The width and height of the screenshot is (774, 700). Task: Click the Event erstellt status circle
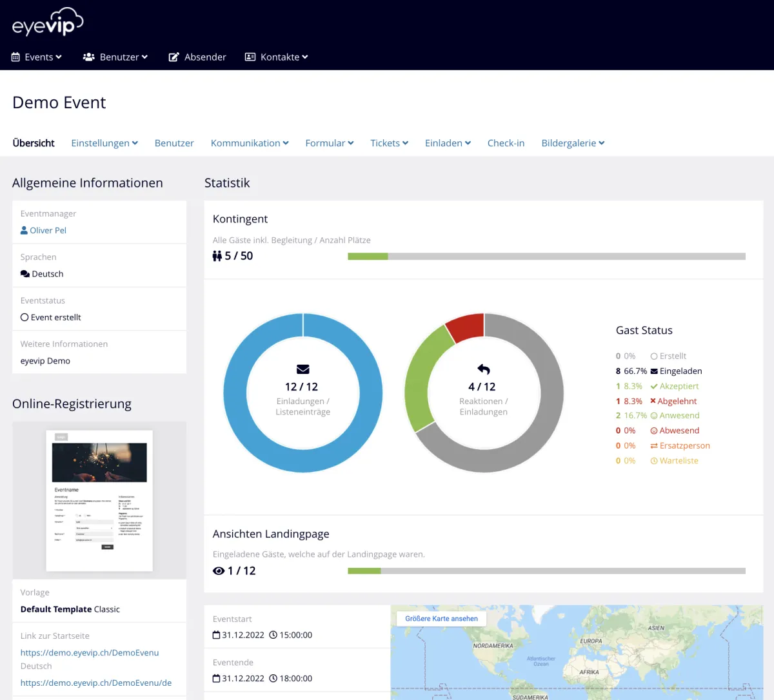coord(25,317)
